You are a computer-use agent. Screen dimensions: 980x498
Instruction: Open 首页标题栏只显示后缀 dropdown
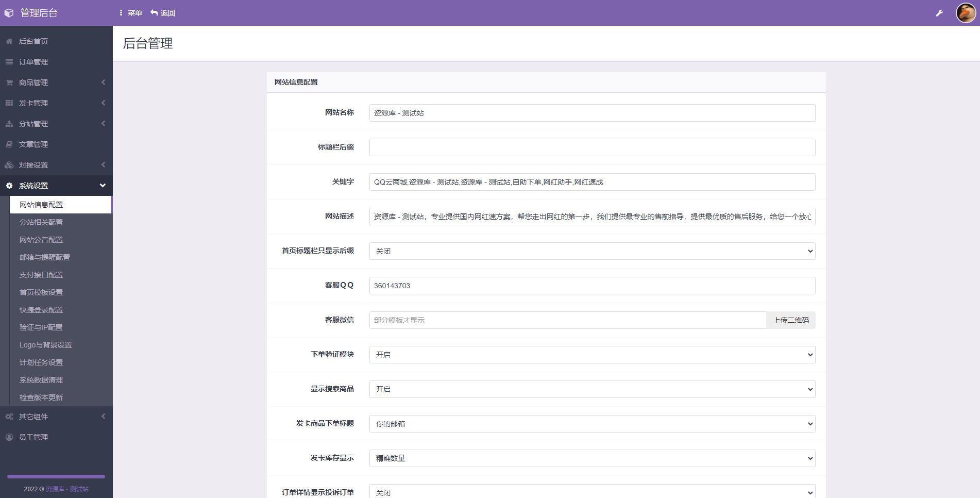point(592,251)
